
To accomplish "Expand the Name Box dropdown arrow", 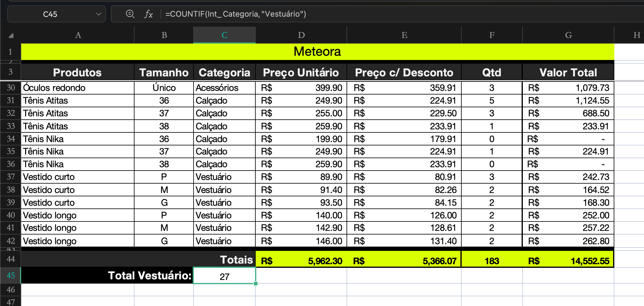I will tap(98, 14).
